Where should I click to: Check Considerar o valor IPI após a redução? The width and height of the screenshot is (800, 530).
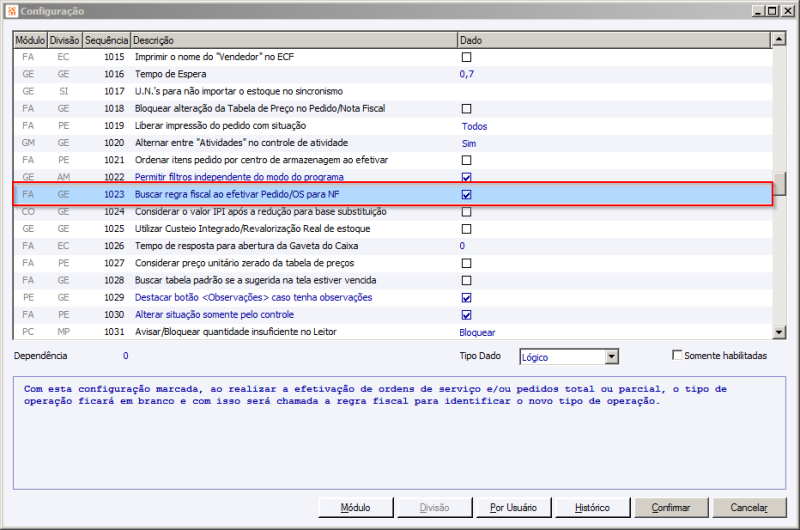pyautogui.click(x=466, y=212)
